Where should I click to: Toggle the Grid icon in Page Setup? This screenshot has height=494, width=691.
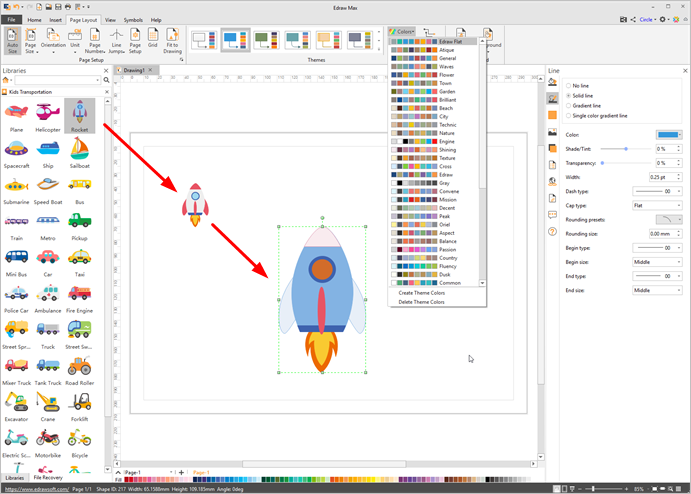tap(152, 40)
